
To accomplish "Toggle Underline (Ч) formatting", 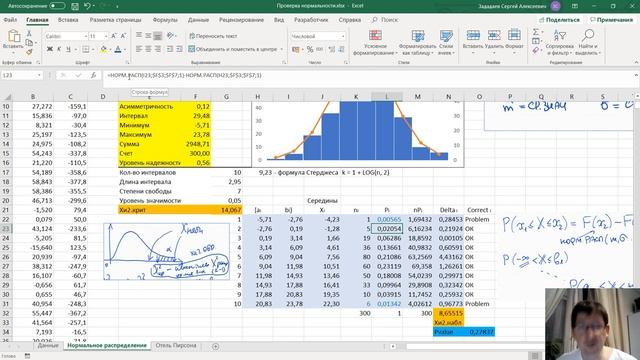I will point(68,49).
